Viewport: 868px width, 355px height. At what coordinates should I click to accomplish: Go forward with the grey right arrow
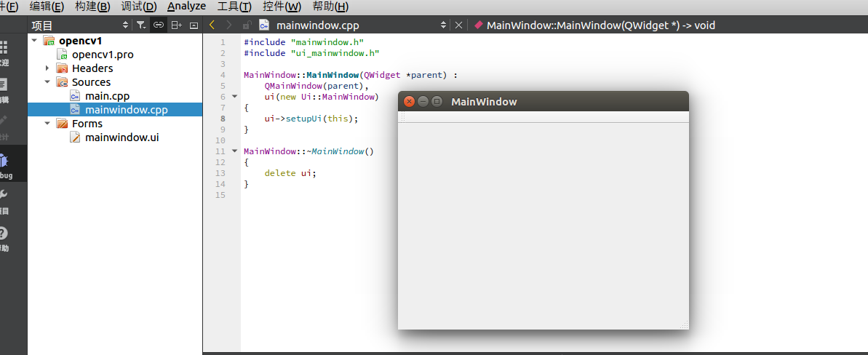click(x=229, y=25)
